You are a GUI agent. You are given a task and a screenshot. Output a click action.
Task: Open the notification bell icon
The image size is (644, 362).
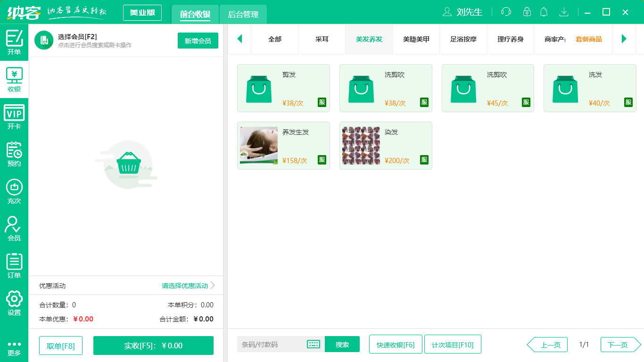544,12
